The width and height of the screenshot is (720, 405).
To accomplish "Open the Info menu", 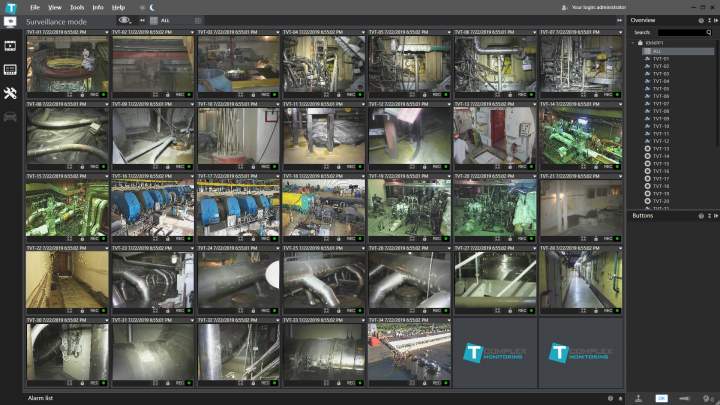I will click(98, 7).
